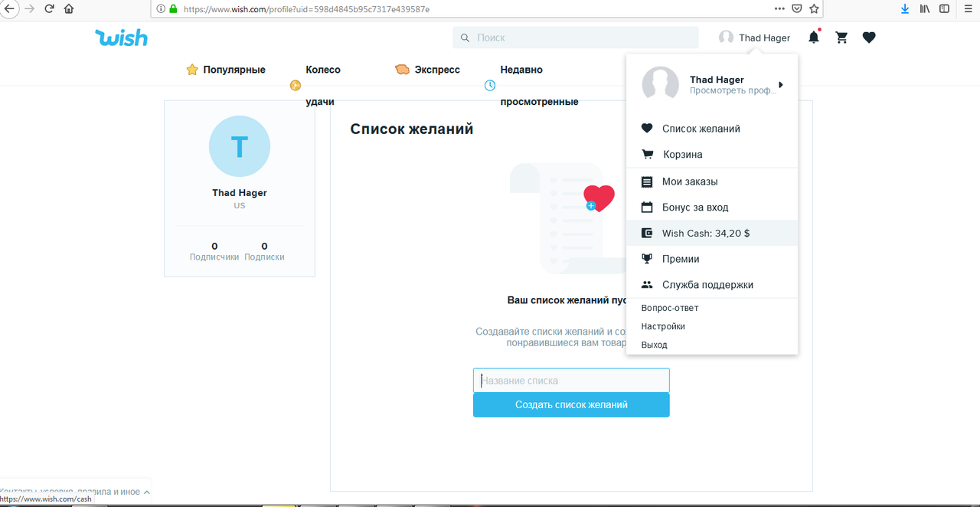Open the notifications bell icon

[x=813, y=37]
